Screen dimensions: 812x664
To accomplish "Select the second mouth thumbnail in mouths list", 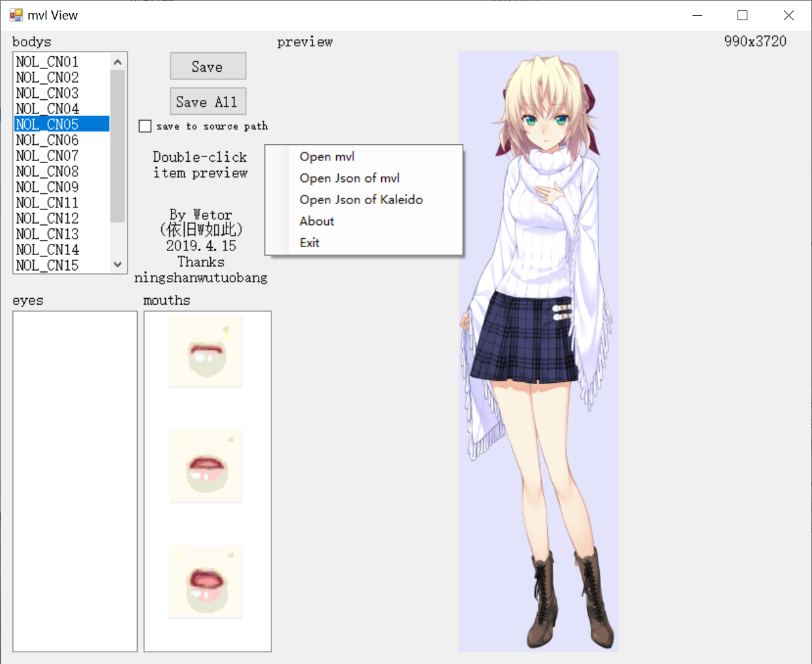I will 206,466.
